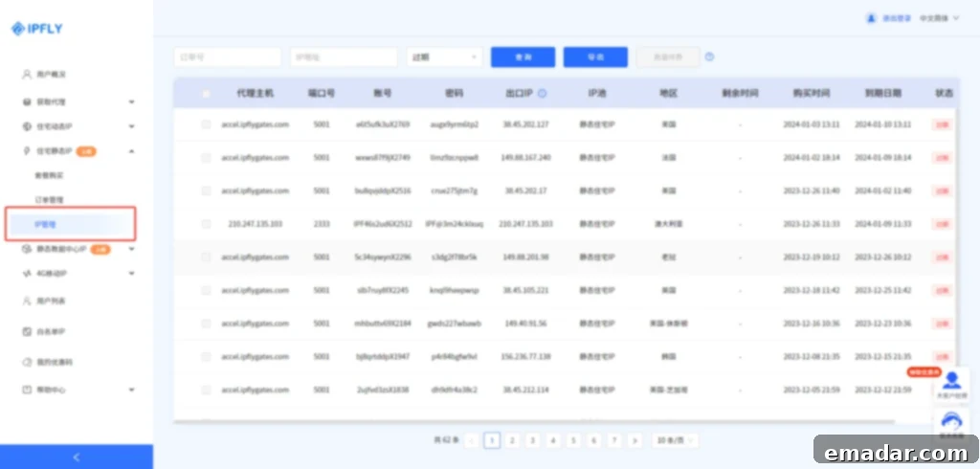Open the language dropdown at top right
Screen dimensions: 980x469
point(939,18)
